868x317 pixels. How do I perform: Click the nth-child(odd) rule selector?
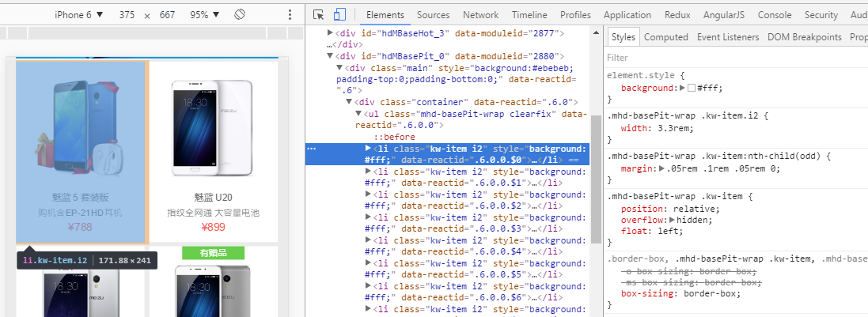(716, 157)
